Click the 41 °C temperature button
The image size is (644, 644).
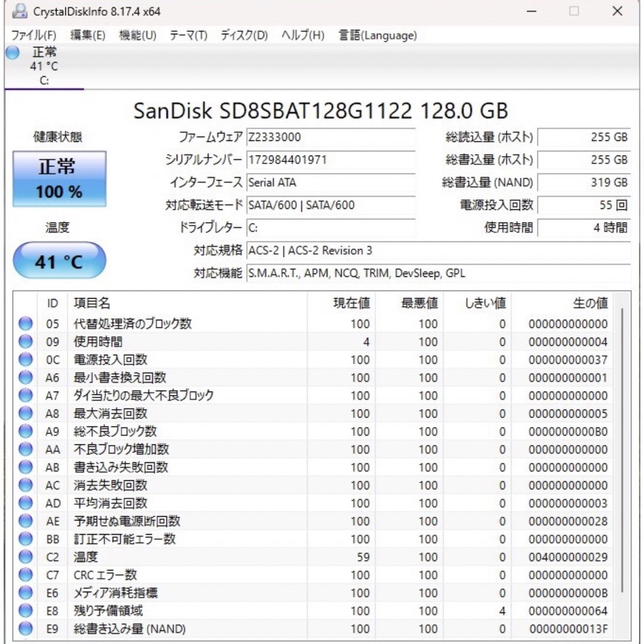59,261
